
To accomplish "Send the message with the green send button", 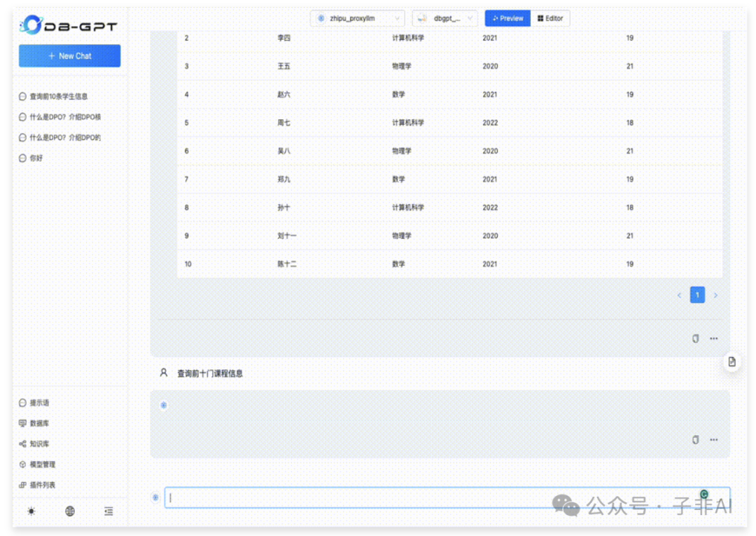I will 703,494.
